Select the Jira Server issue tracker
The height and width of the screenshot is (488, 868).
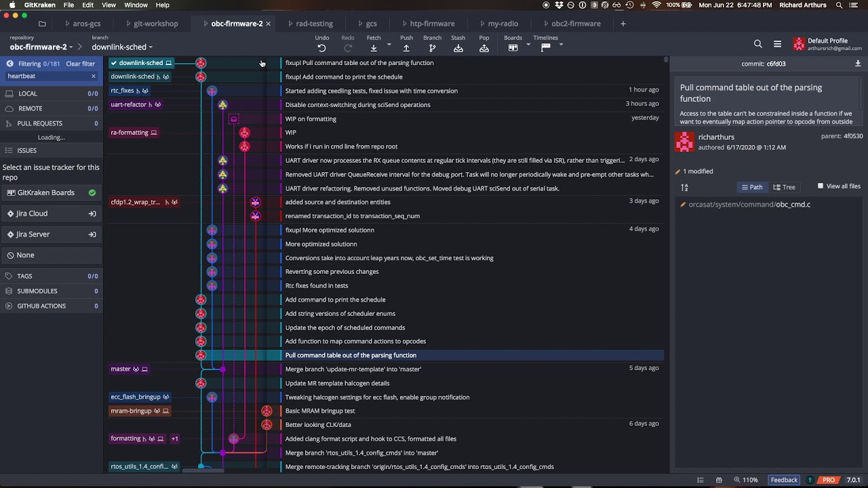pos(52,235)
